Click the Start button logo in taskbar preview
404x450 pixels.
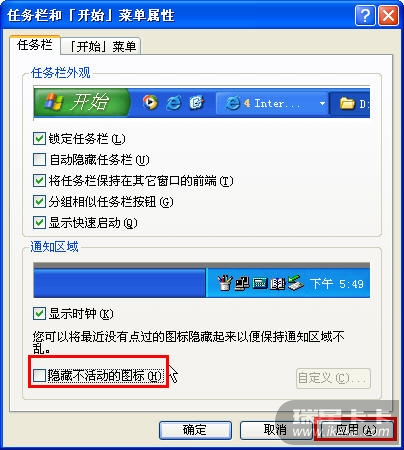53,102
